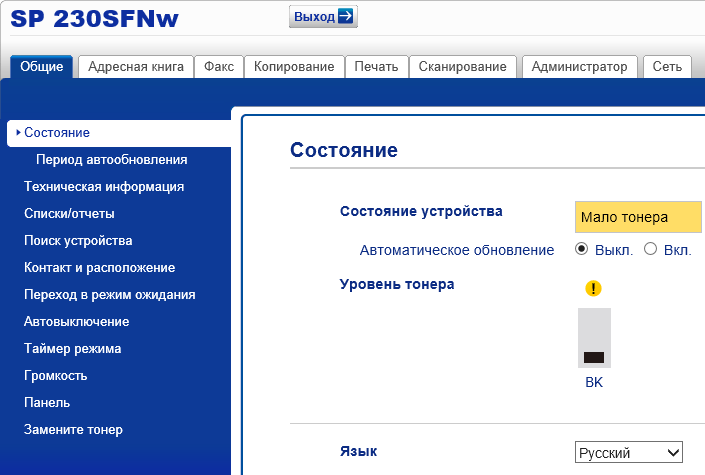Open the Администратор tab
This screenshot has width=705, height=475.
(x=580, y=67)
